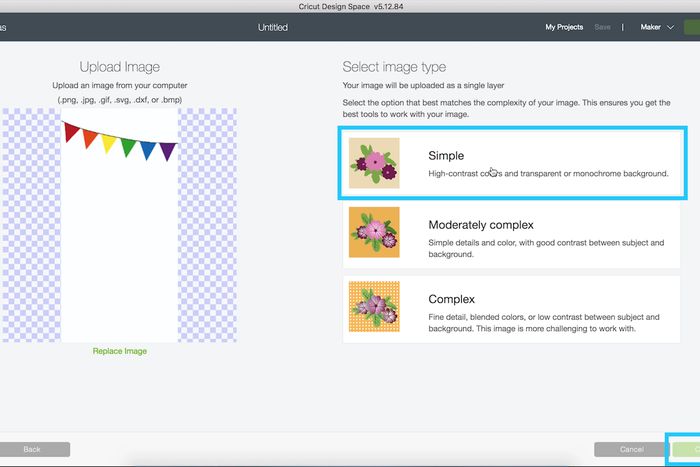The height and width of the screenshot is (467, 700).
Task: Click the red flag in the bunting preview
Action: [72, 132]
